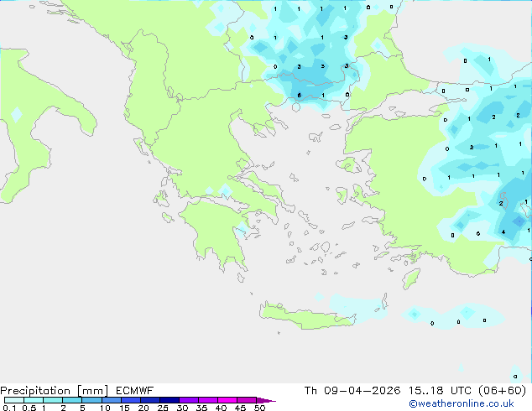
Task: Pick the 15–20 mm blue legend swatch
Action: (x=131, y=400)
